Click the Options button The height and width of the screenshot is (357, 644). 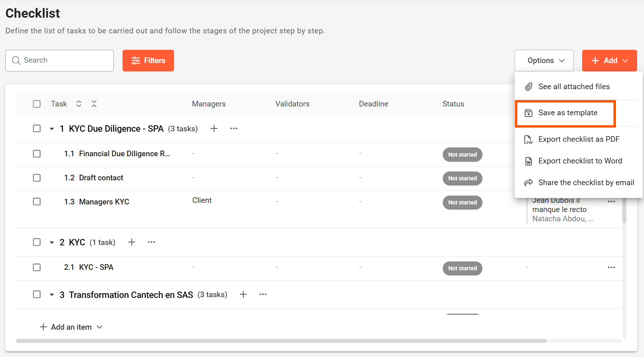pyautogui.click(x=544, y=61)
